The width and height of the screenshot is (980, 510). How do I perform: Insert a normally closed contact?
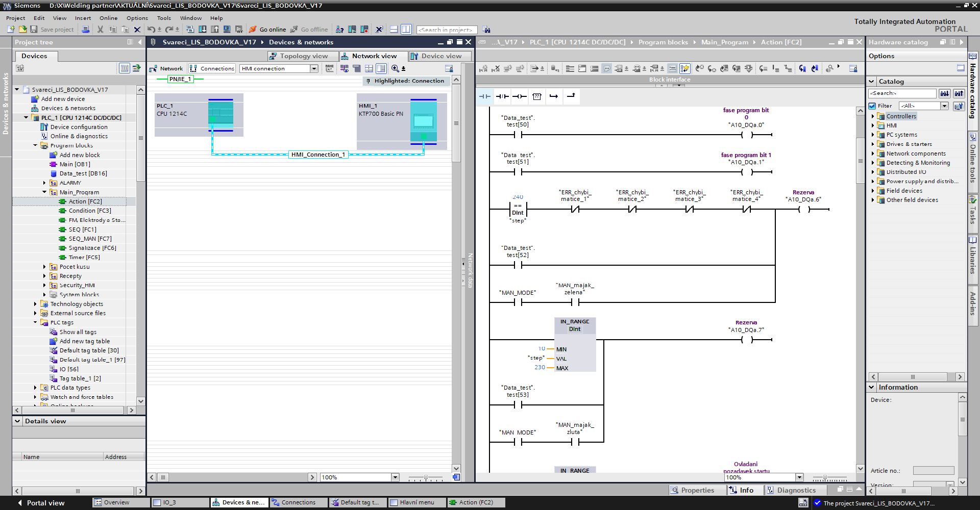[x=502, y=96]
